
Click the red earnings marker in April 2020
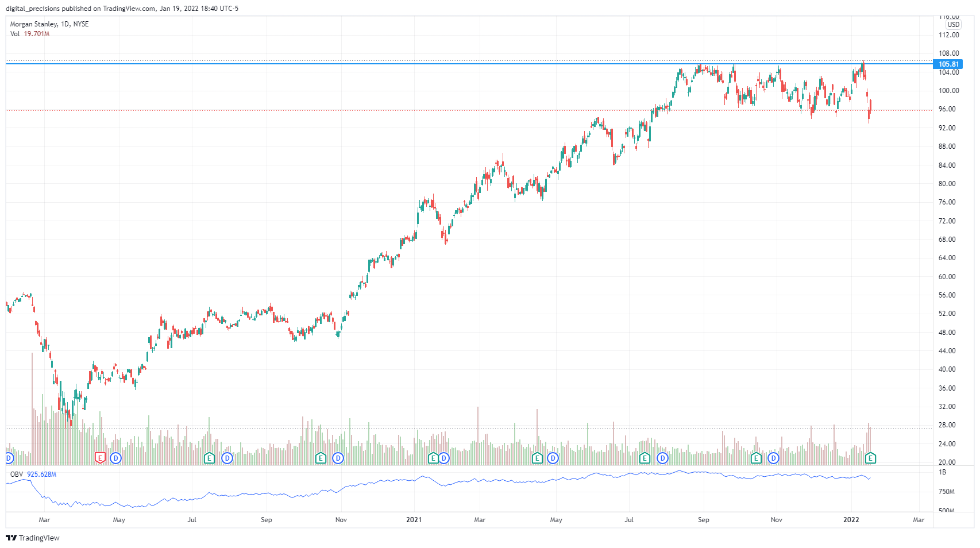coord(100,458)
